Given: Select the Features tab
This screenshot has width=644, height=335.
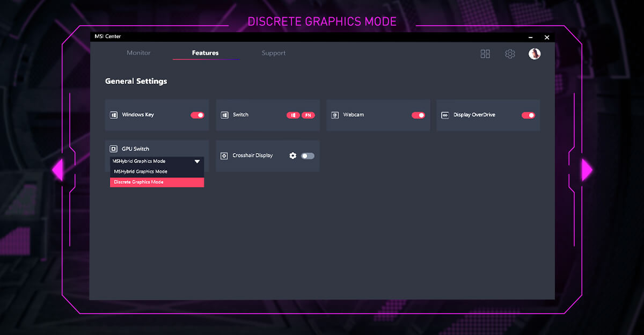Looking at the screenshot, I should 206,53.
